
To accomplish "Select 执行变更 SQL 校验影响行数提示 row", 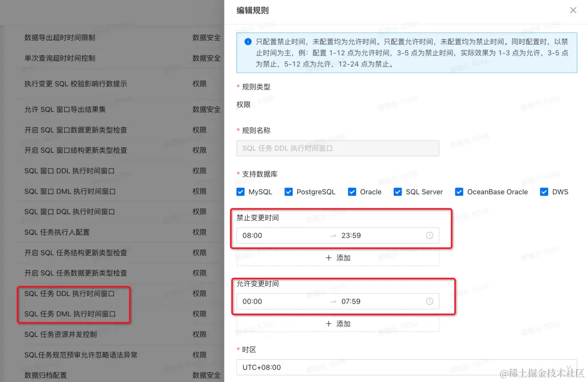I will pyautogui.click(x=120, y=84).
